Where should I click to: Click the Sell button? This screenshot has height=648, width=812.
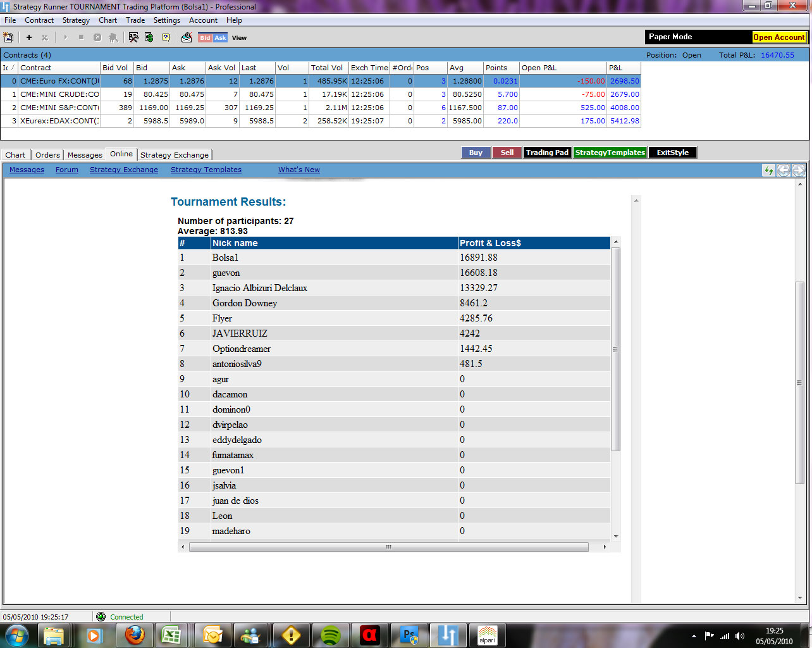(x=507, y=153)
